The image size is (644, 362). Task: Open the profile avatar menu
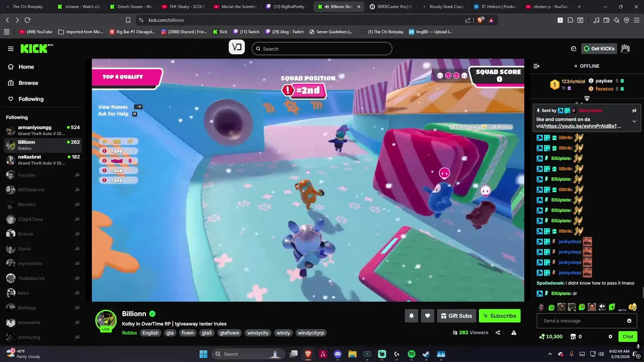(x=625, y=49)
